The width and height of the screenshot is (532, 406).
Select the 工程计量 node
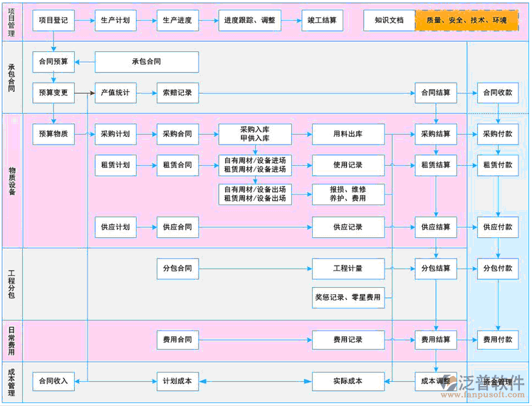348,269
